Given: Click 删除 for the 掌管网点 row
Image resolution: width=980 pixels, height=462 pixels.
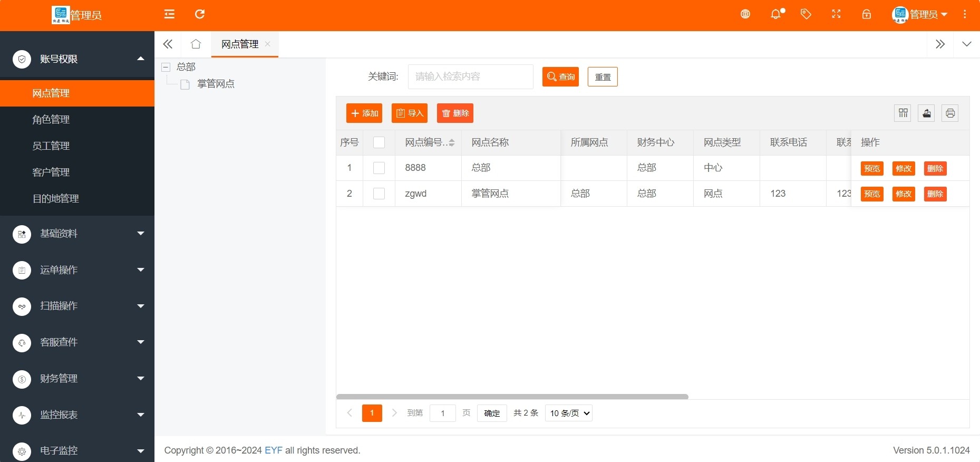Looking at the screenshot, I should 935,194.
